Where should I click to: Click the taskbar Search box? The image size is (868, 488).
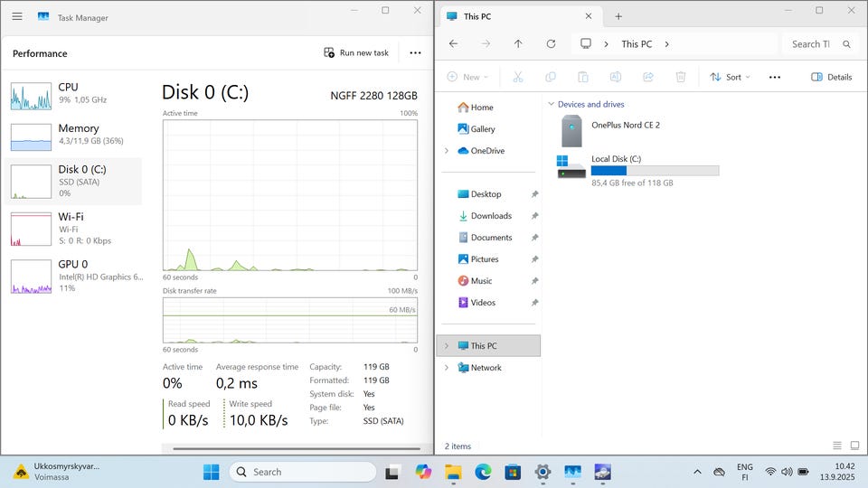tap(302, 472)
